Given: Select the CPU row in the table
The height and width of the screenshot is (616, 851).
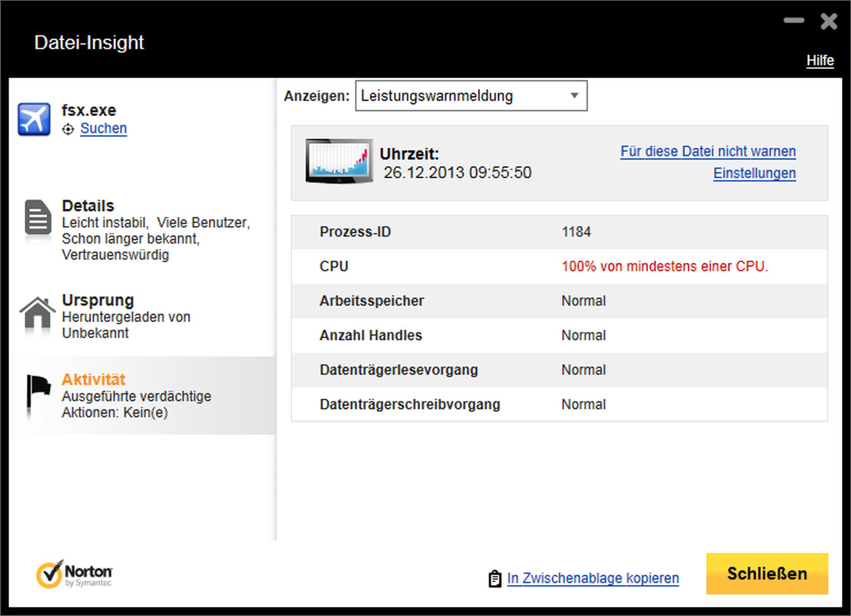Looking at the screenshot, I should click(559, 266).
